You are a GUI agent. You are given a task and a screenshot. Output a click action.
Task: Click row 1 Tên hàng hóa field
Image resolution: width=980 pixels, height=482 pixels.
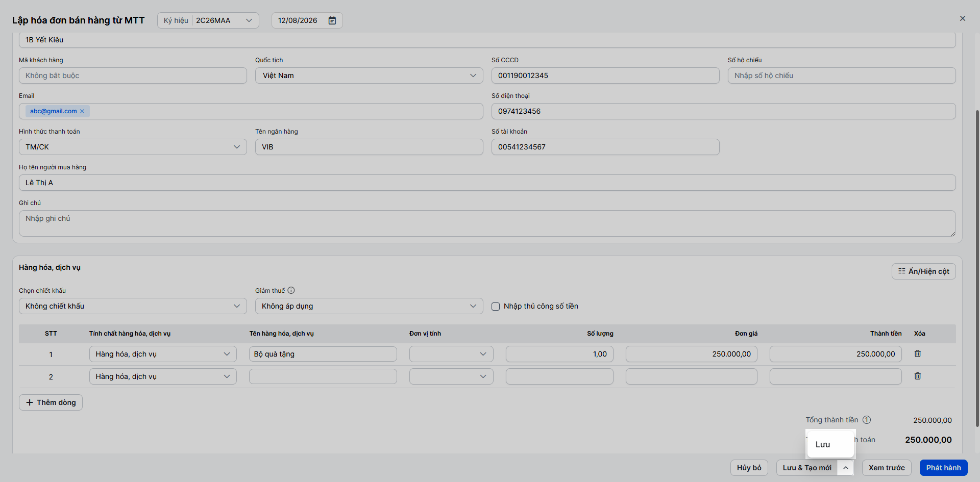point(323,354)
